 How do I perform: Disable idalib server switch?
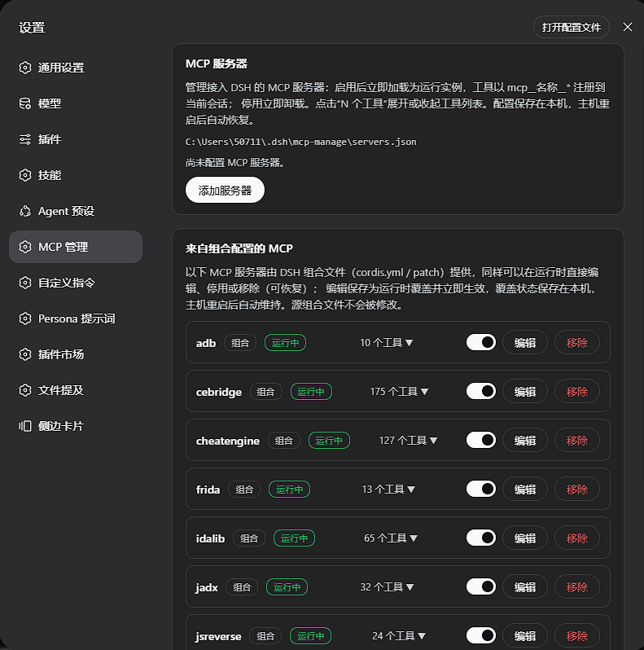coord(480,538)
